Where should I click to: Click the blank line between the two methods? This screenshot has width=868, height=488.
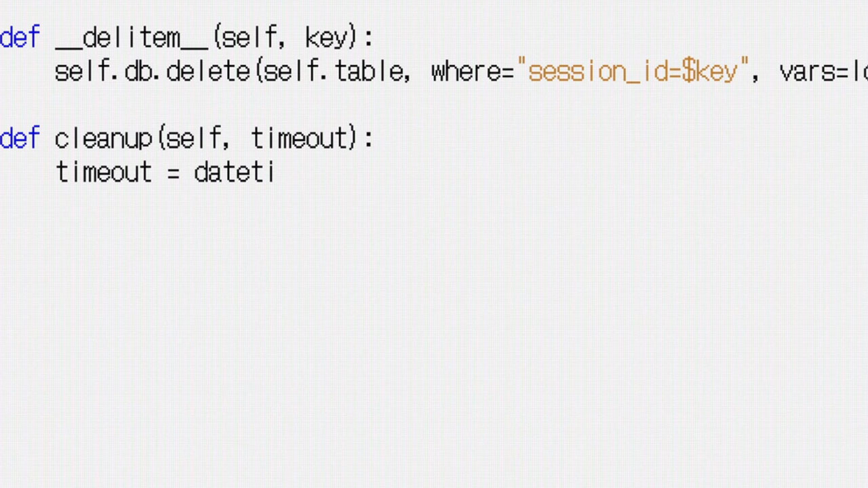pyautogui.click(x=203, y=106)
